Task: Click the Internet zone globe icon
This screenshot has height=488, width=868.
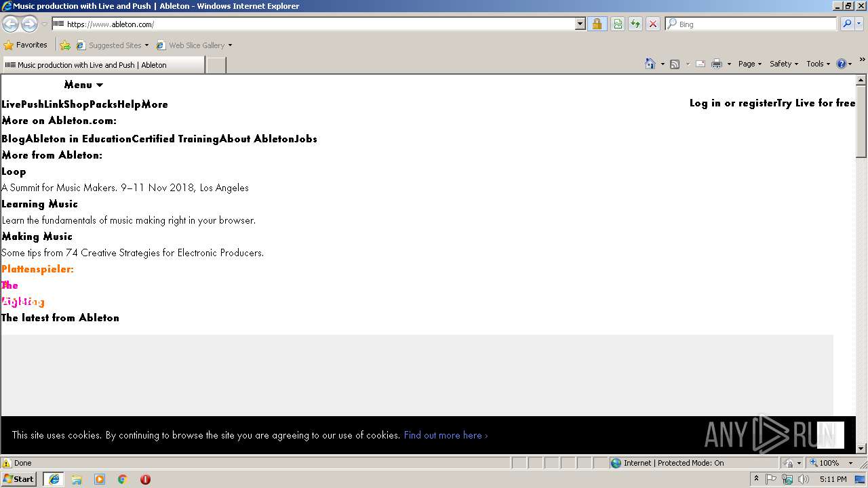Action: (x=616, y=463)
